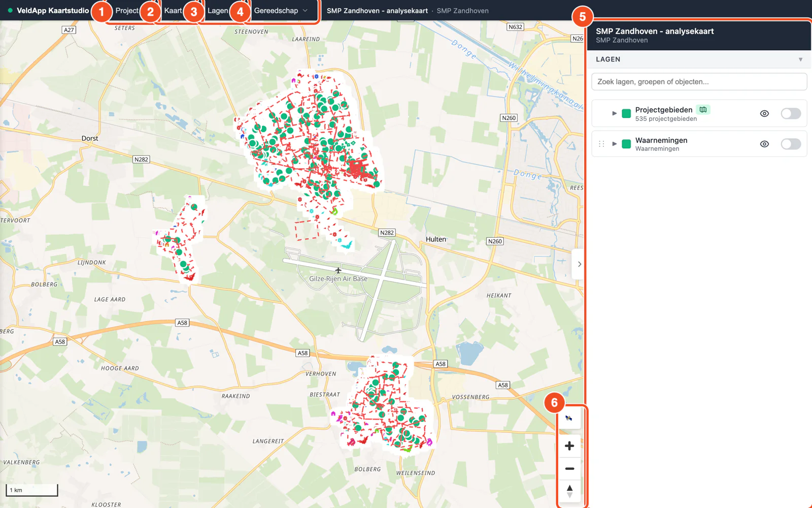Click 'N632' road shield on map
The width and height of the screenshot is (812, 508).
click(515, 27)
